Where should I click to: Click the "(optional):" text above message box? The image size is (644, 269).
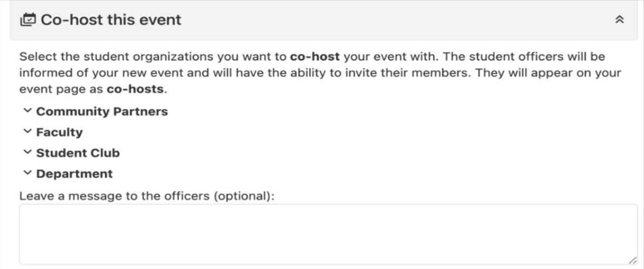244,196
